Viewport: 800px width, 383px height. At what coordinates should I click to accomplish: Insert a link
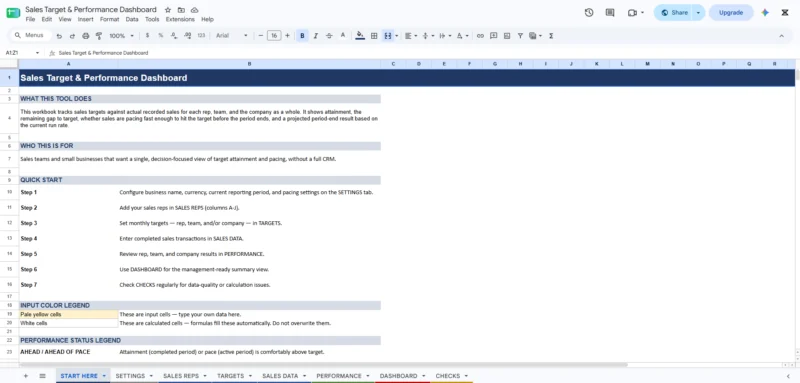pos(480,36)
